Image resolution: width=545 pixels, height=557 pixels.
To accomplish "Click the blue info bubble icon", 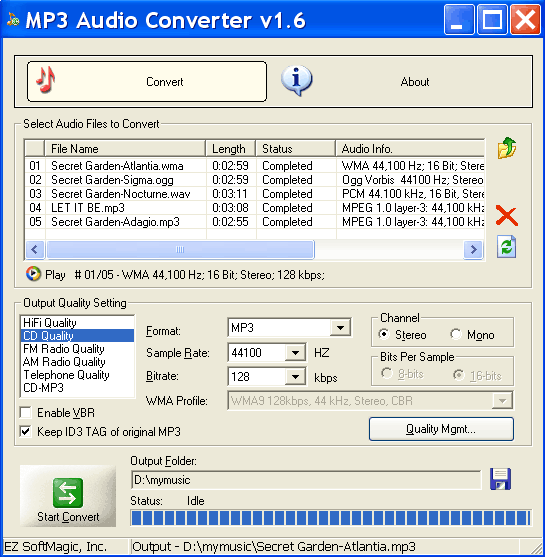I will pyautogui.click(x=297, y=81).
